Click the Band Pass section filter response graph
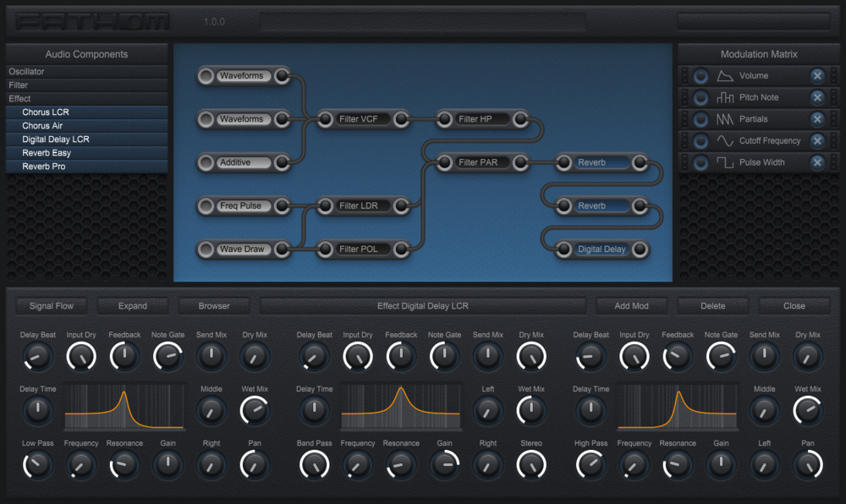 click(x=400, y=407)
